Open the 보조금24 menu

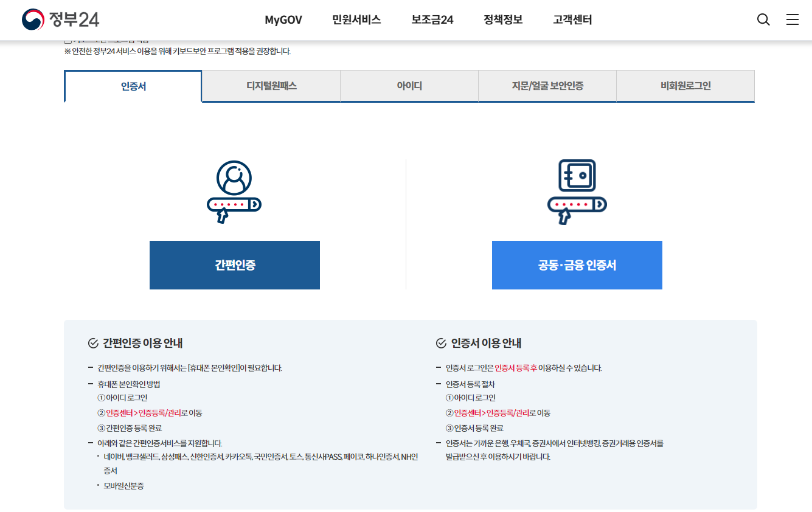pyautogui.click(x=431, y=19)
